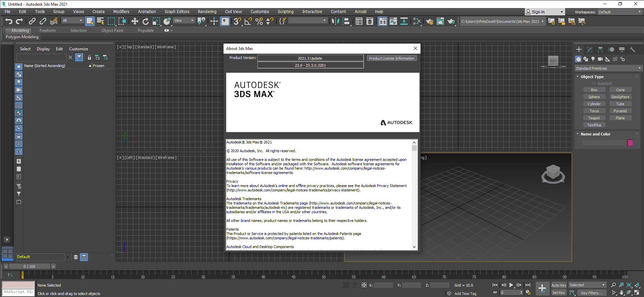Toggle the Percent Snap icon

pos(259,21)
